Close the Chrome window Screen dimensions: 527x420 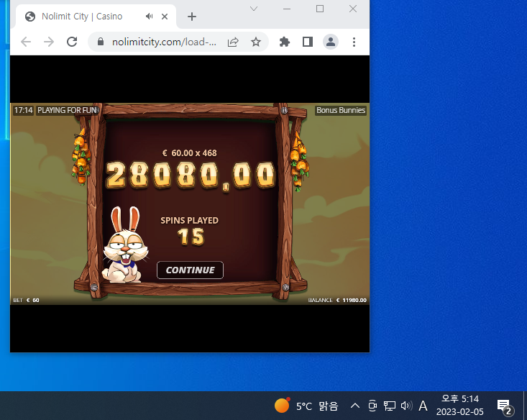click(x=353, y=9)
